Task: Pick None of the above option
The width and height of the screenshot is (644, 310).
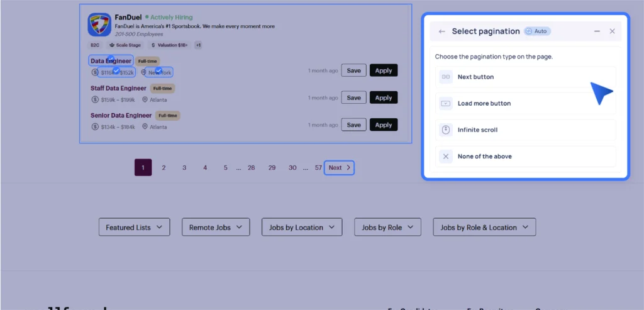Action: [525, 157]
